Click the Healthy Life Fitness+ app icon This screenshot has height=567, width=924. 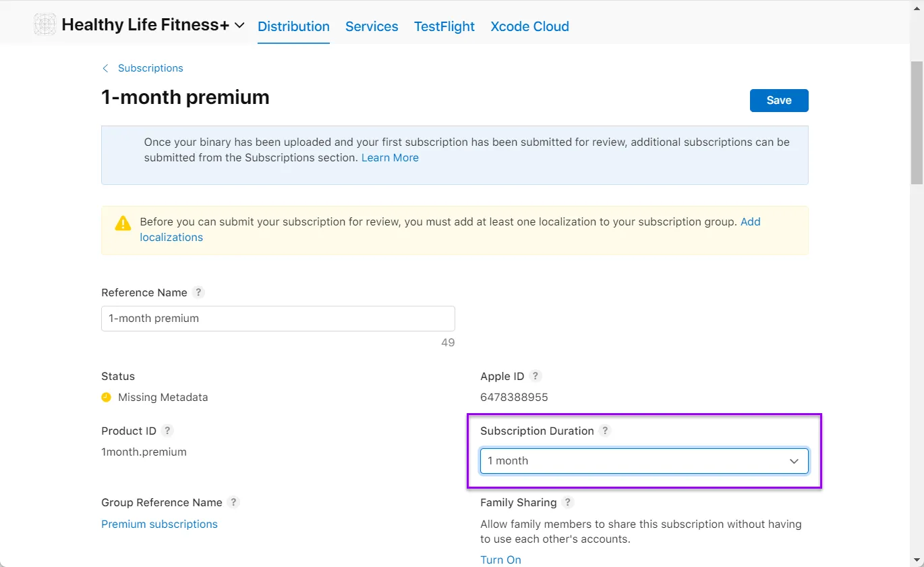point(45,24)
